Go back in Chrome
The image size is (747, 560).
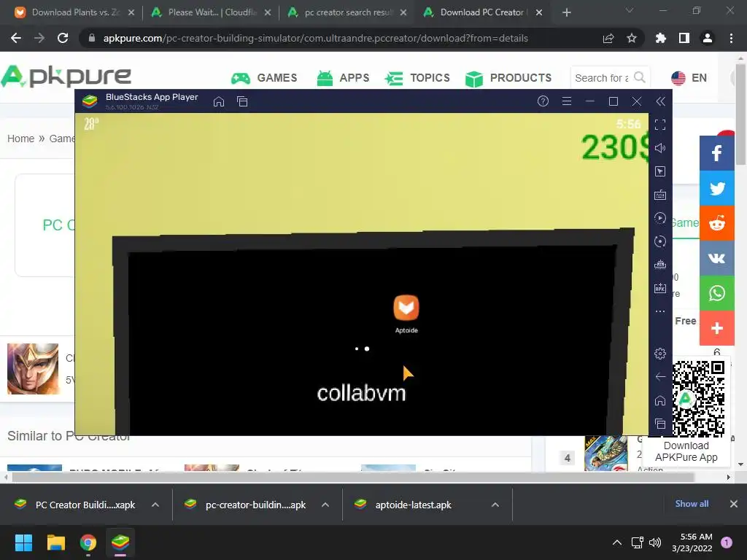(x=16, y=38)
